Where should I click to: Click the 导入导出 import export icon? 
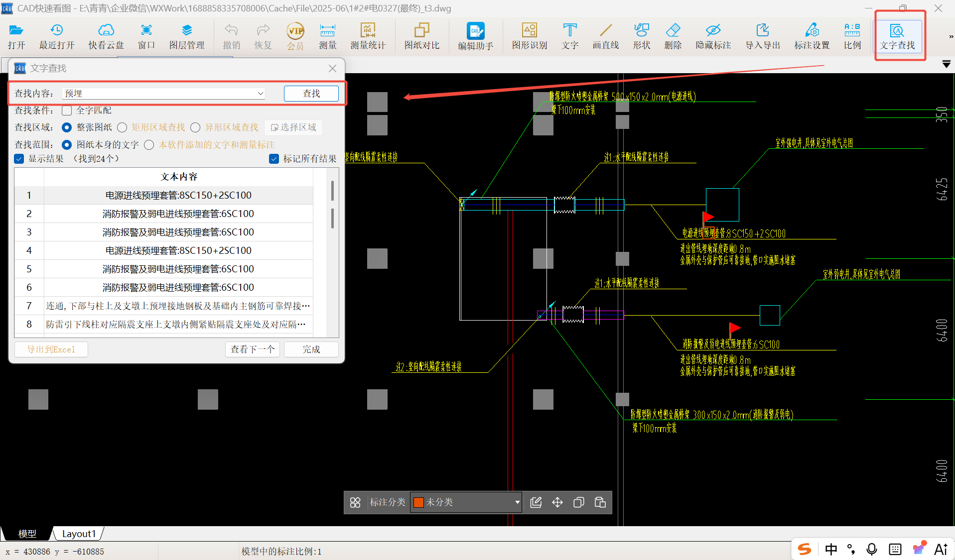click(x=762, y=36)
